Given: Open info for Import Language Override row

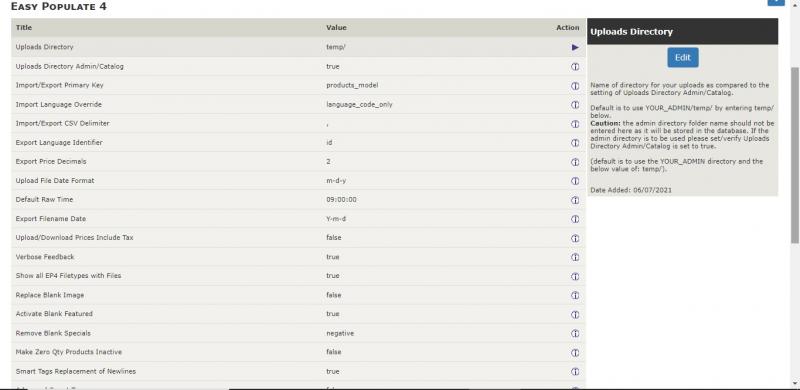Looking at the screenshot, I should point(575,105).
